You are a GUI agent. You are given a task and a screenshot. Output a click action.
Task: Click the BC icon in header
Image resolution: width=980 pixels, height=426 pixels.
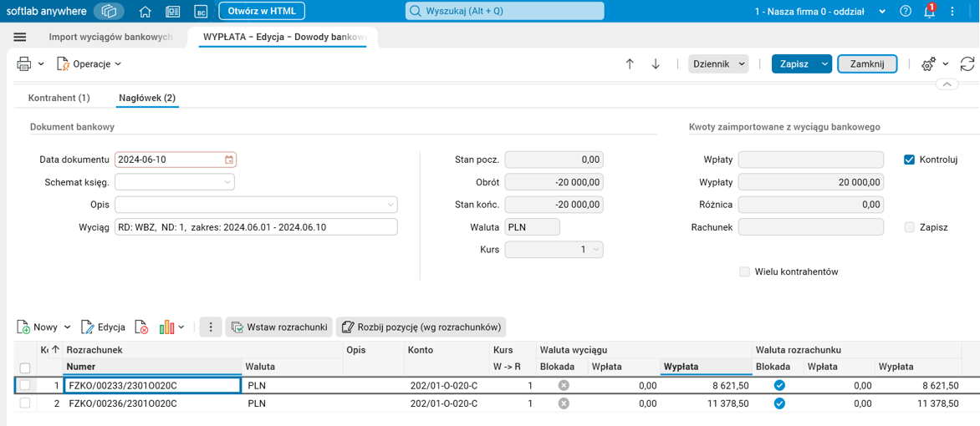click(x=201, y=11)
